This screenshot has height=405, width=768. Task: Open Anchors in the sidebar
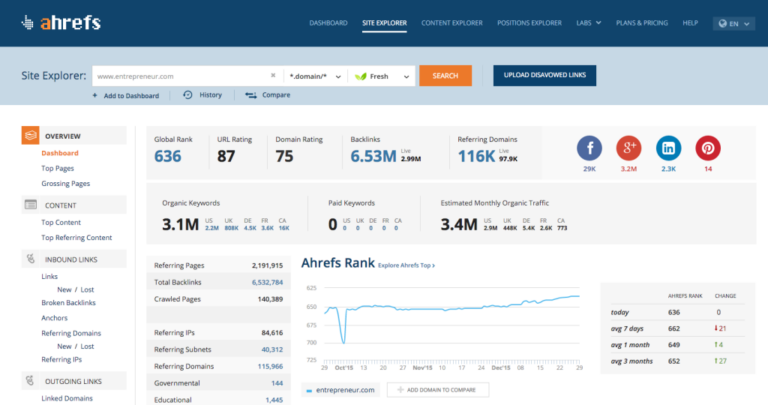click(x=54, y=318)
